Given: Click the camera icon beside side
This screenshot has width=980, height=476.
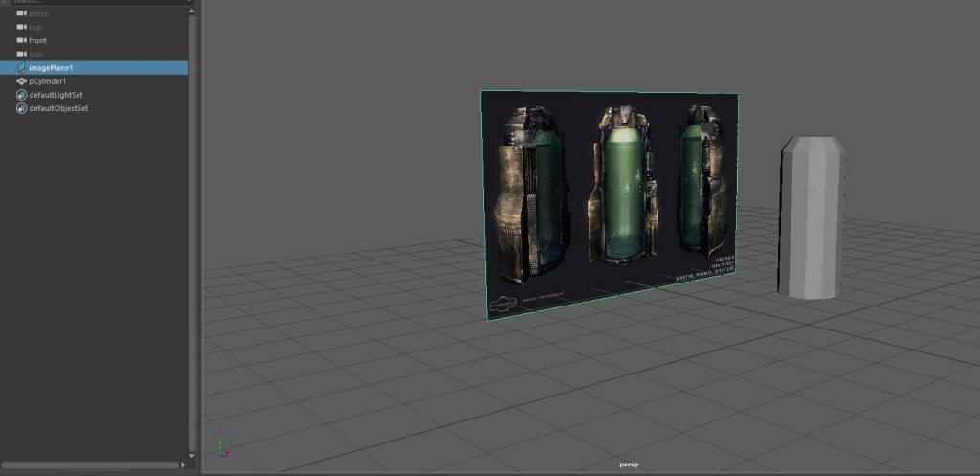Looking at the screenshot, I should tap(21, 55).
